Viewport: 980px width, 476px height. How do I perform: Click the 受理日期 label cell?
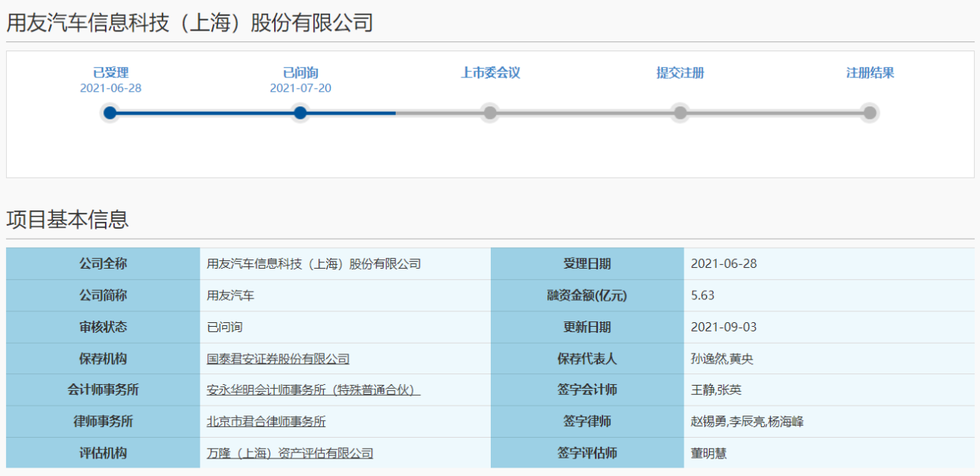pos(587,264)
